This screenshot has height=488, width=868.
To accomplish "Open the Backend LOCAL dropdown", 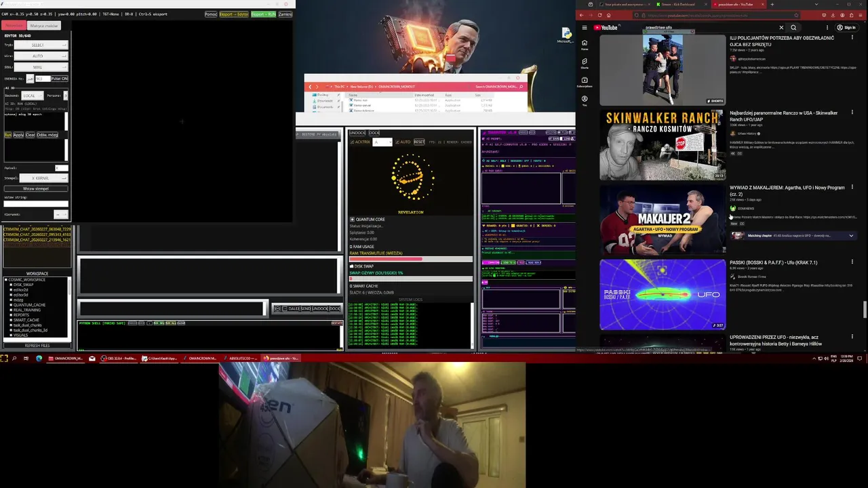I will (x=31, y=96).
